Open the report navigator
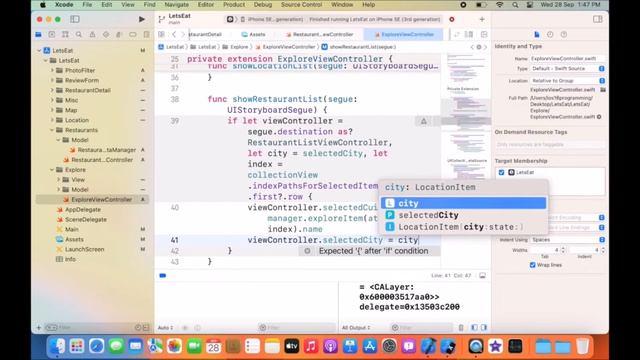The width and height of the screenshot is (640, 360). click(x=146, y=35)
